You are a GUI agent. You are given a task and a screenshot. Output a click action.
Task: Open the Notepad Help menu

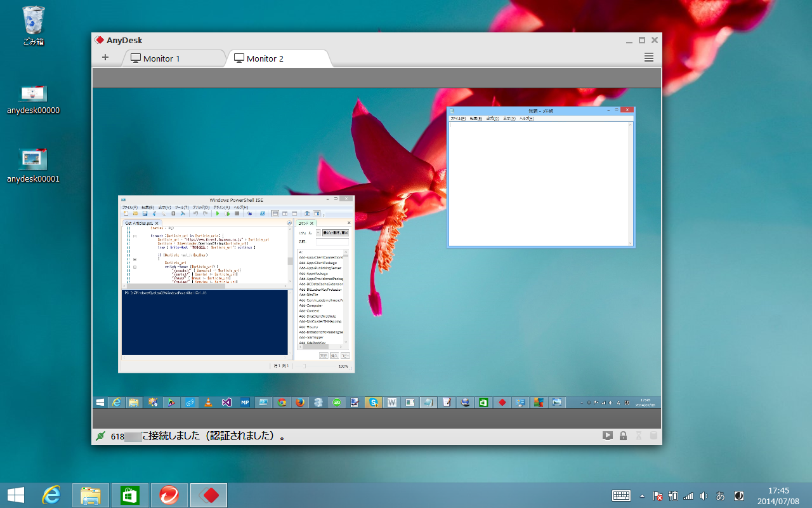pyautogui.click(x=527, y=118)
